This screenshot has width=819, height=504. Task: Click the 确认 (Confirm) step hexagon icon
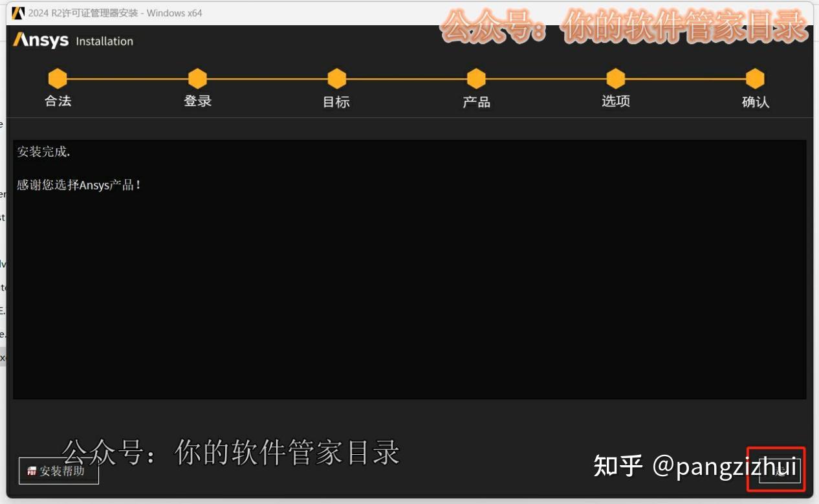click(755, 78)
